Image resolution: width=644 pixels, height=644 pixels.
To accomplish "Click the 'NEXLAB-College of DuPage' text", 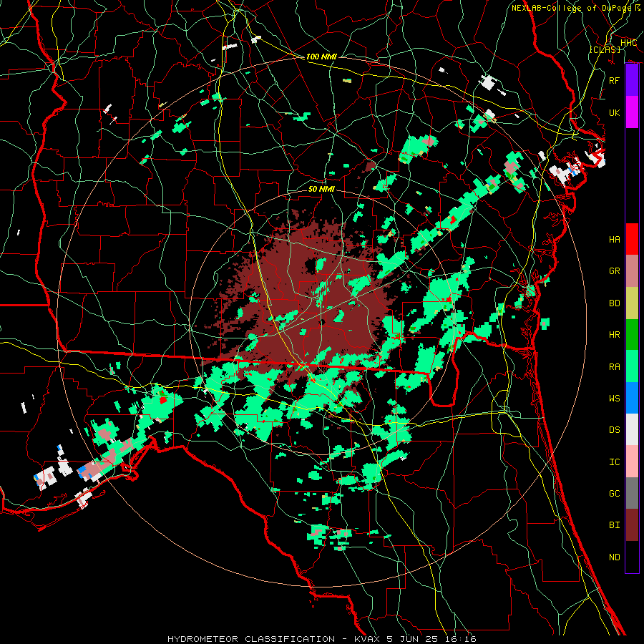I will 572,8.
